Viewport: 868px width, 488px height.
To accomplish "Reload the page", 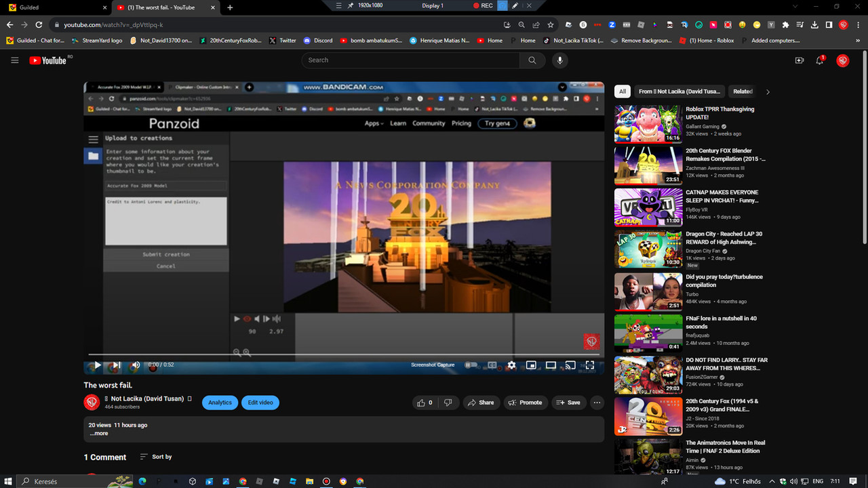I will (39, 25).
